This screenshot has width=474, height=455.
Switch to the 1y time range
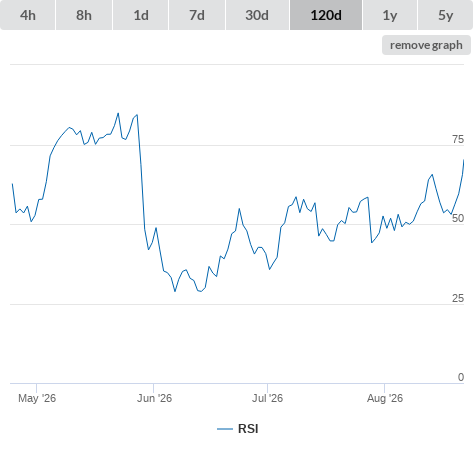click(390, 15)
